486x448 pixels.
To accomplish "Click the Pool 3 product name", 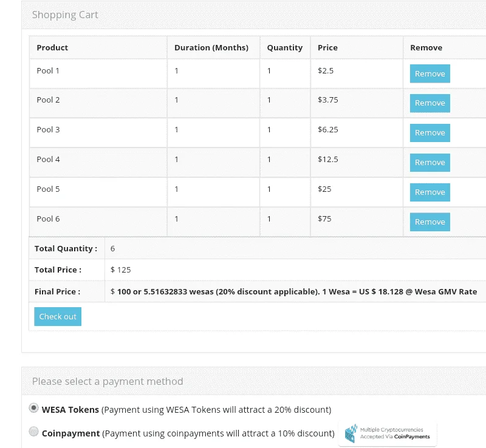I will [x=48, y=130].
